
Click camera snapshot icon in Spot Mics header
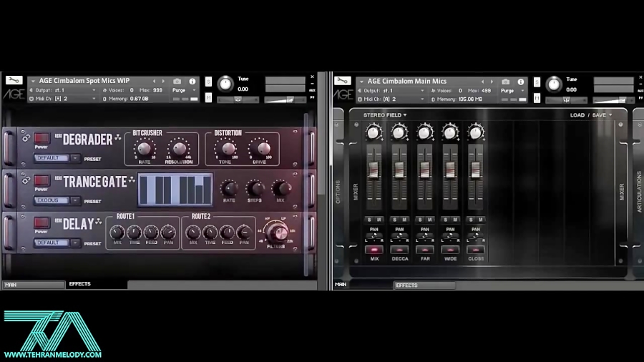click(177, 82)
